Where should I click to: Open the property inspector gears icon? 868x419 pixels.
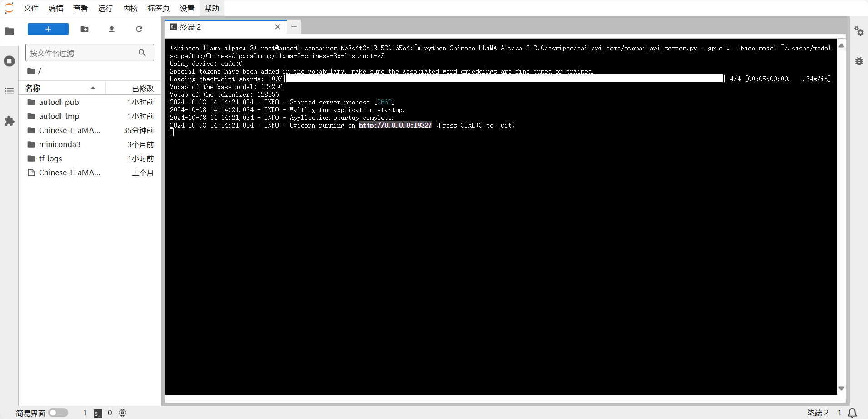pyautogui.click(x=859, y=31)
